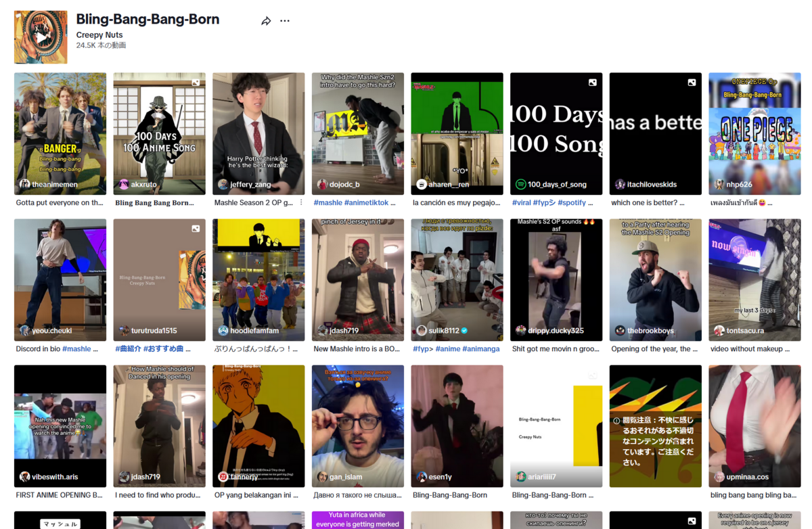Click akxruto's profile avatar
Viewport: 812px width, 529px height.
coord(124,184)
